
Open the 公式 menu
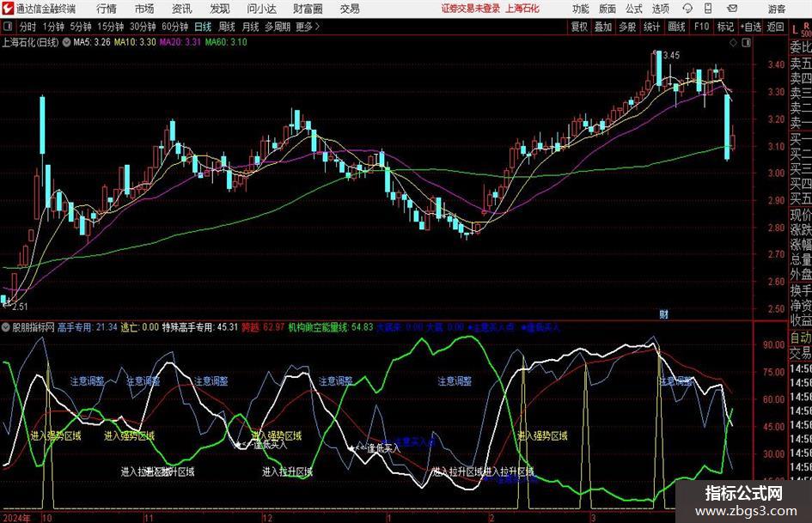[634, 9]
